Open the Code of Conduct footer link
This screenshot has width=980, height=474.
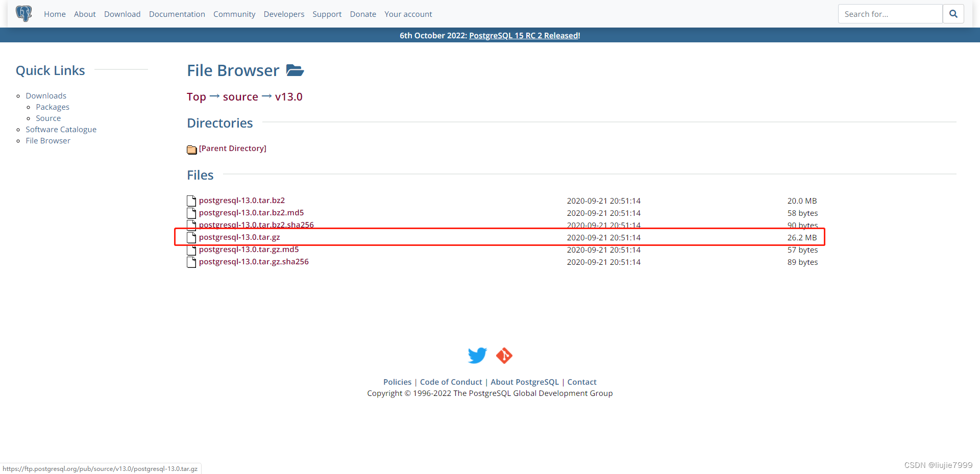451,382
